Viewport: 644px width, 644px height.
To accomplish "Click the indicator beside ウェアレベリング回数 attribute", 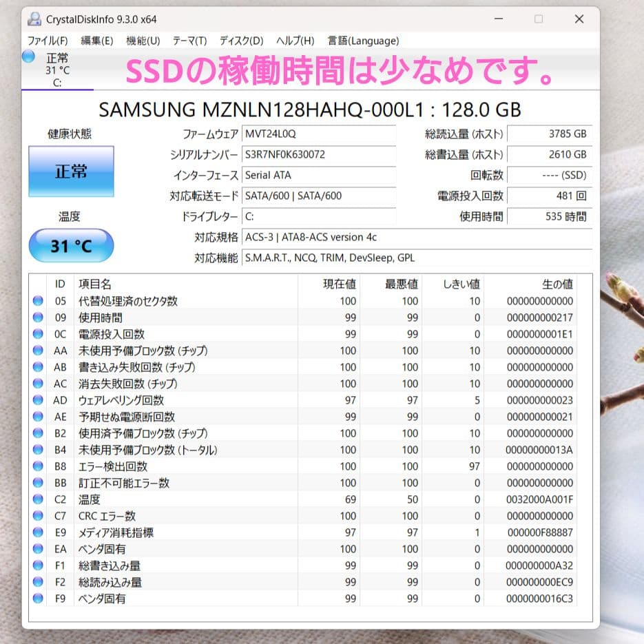I will pyautogui.click(x=38, y=400).
